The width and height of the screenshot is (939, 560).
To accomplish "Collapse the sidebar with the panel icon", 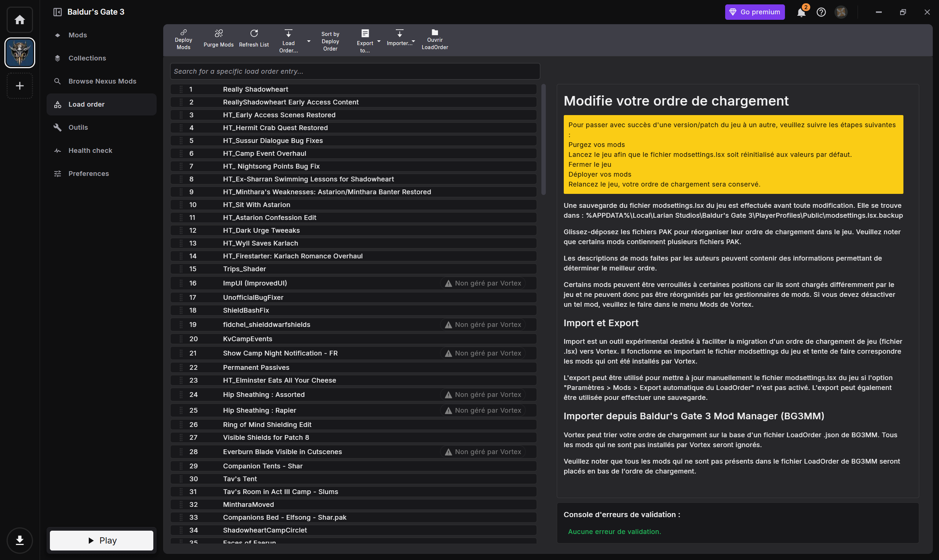I will [x=57, y=12].
